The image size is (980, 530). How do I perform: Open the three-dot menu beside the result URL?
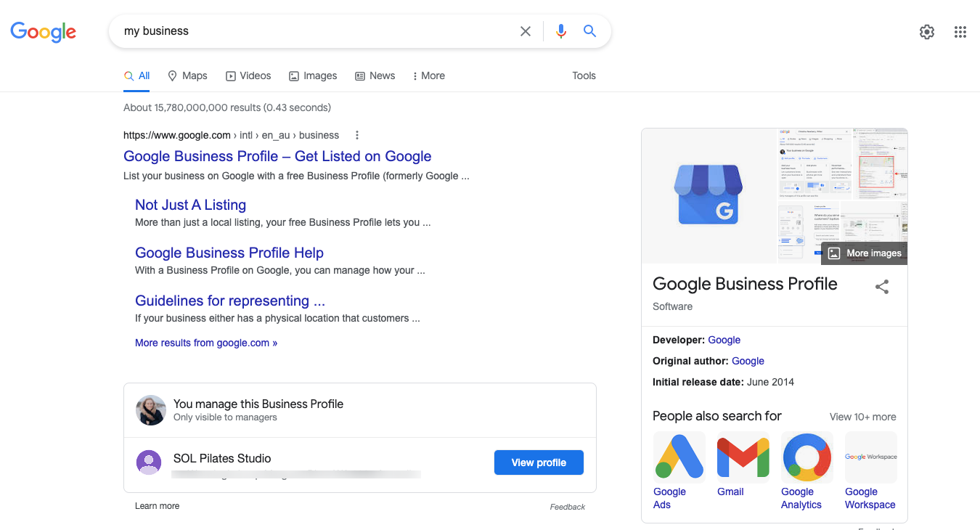click(x=356, y=135)
